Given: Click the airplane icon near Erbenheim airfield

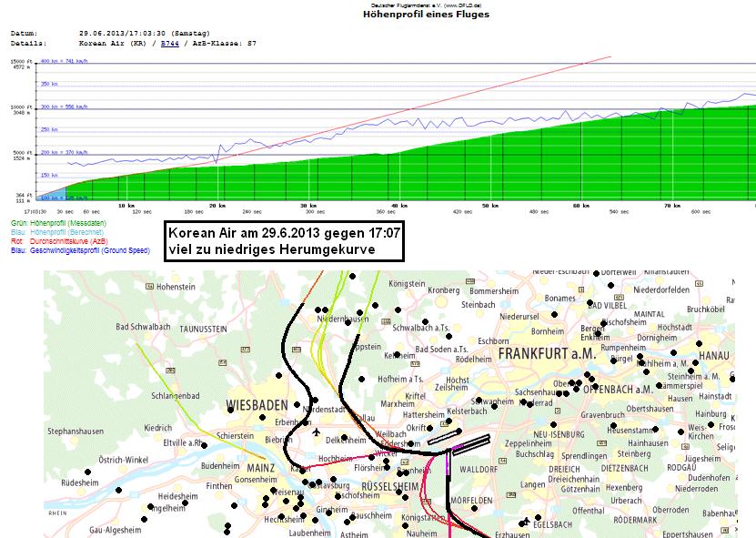Looking at the screenshot, I should [x=316, y=431].
